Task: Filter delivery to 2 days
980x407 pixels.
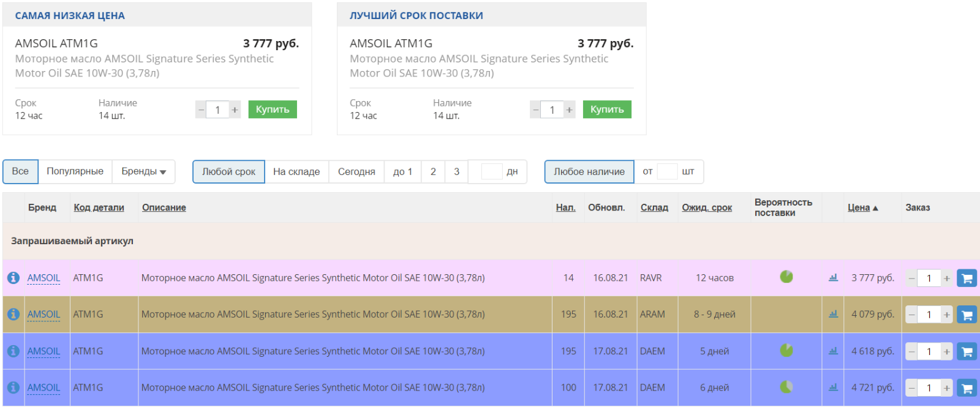Action: pyautogui.click(x=433, y=172)
